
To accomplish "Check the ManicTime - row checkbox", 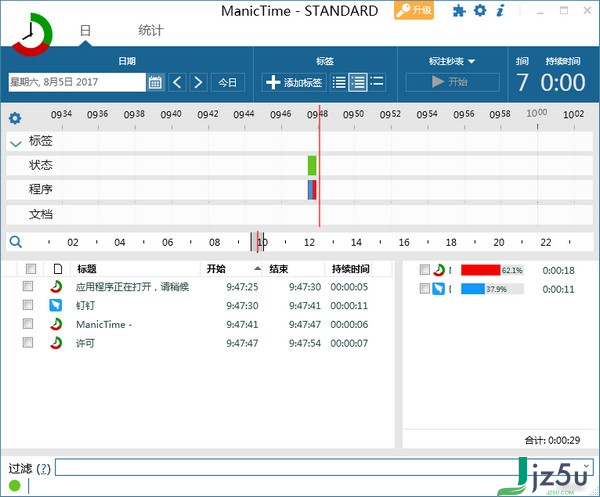I will click(x=28, y=324).
